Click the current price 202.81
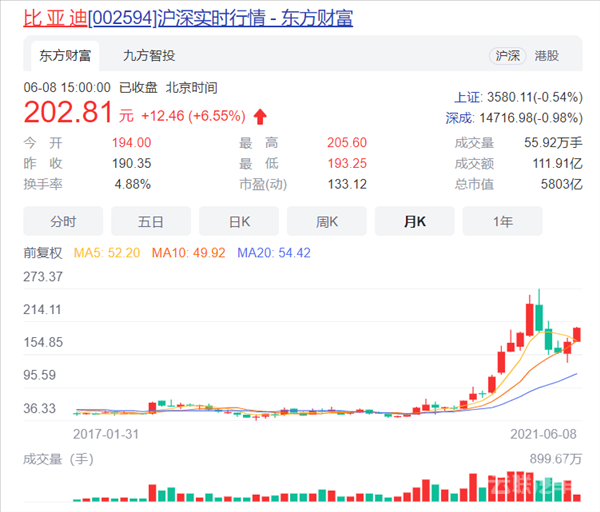This screenshot has width=600, height=512. click(x=68, y=112)
